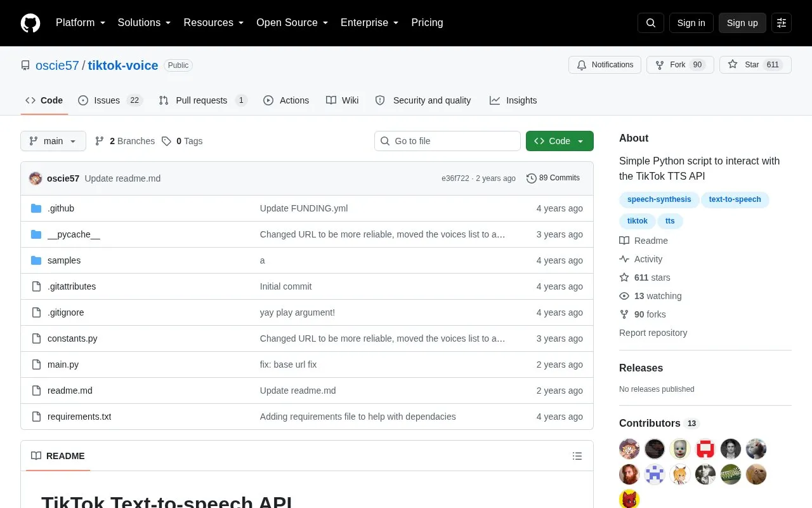Image resolution: width=812 pixels, height=508 pixels.
Task: Click the main.py file icon
Action: tap(36, 364)
